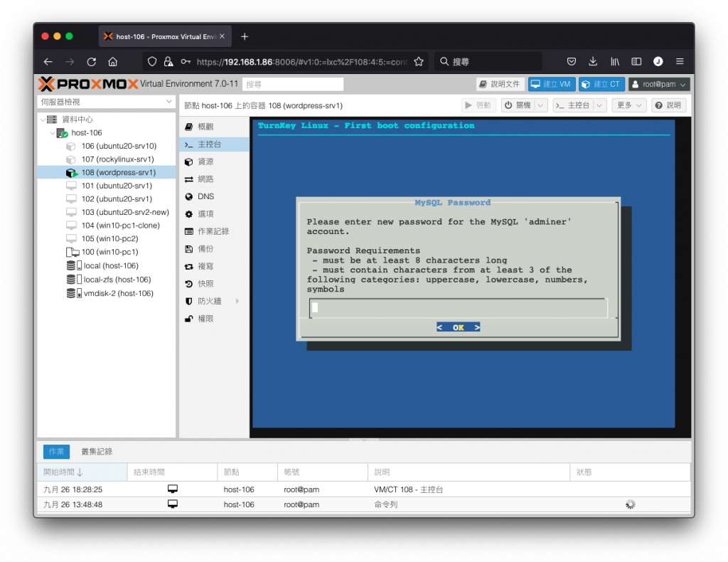This screenshot has height=562, width=728.
Task: Select the 作業 tab
Action: 56,452
